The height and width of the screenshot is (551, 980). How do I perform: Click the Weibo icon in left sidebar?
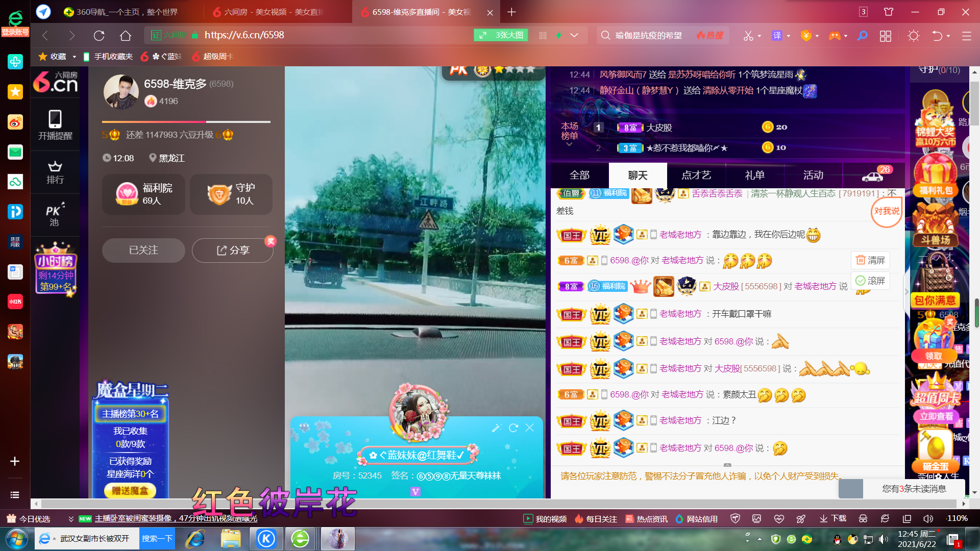tap(15, 122)
